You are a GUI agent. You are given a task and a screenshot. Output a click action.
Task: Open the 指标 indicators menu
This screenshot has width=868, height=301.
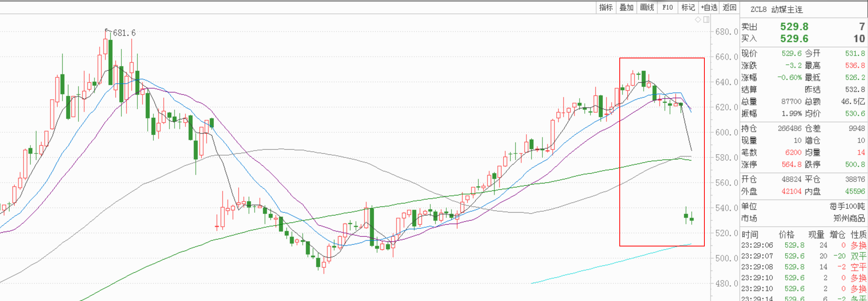pyautogui.click(x=606, y=7)
